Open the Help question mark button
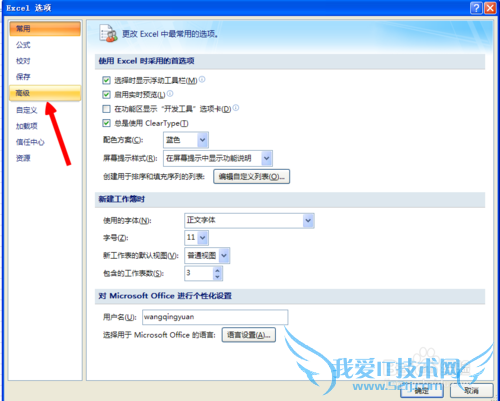Screen dimensions: 500x401 click(476, 7)
